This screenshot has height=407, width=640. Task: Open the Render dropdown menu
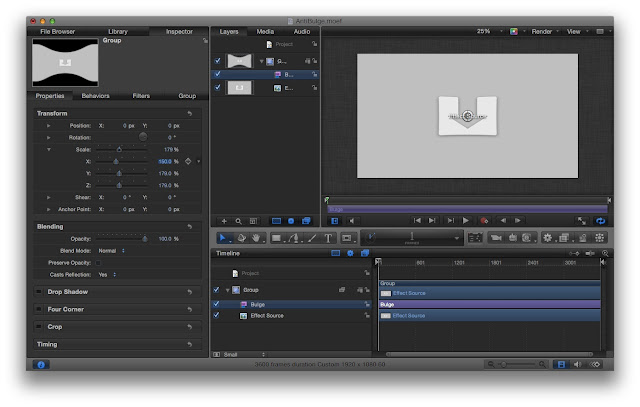point(545,31)
